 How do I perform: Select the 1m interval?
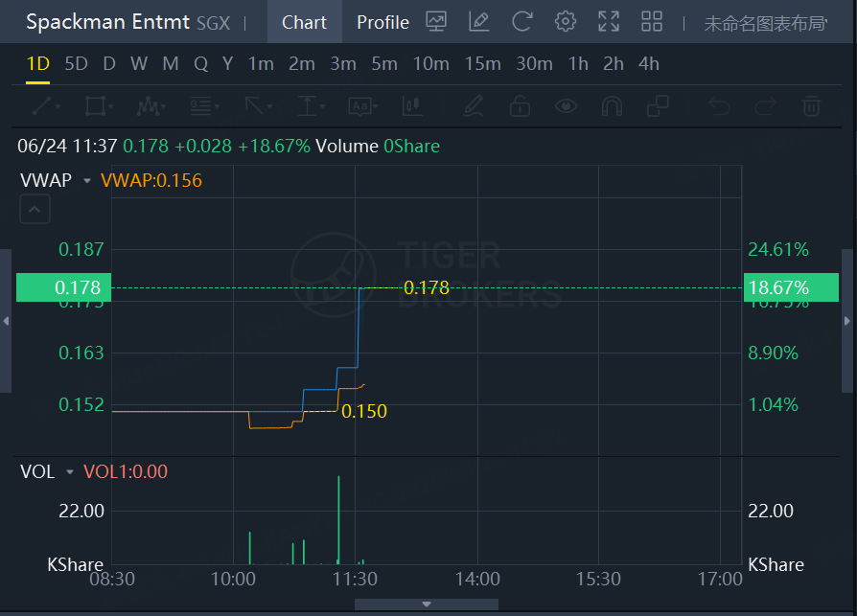(261, 64)
